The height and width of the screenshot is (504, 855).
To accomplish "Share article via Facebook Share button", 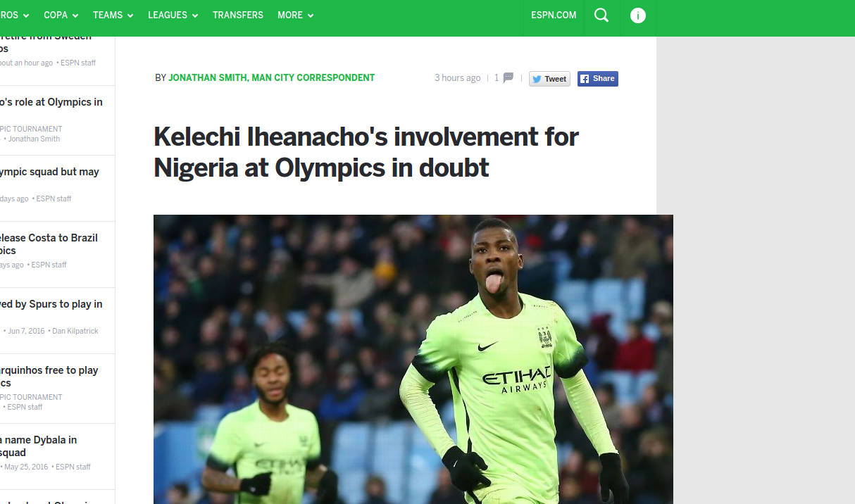I will coord(598,79).
